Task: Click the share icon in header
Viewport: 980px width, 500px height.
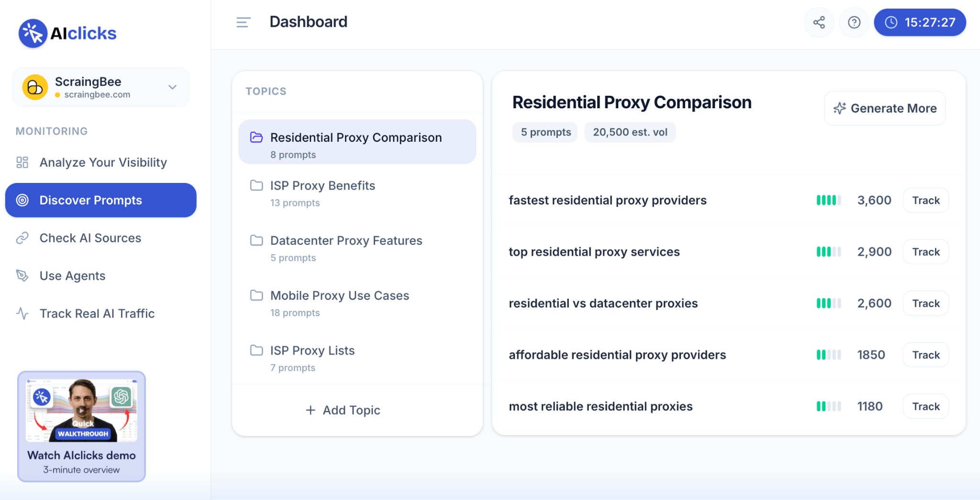Action: point(819,23)
